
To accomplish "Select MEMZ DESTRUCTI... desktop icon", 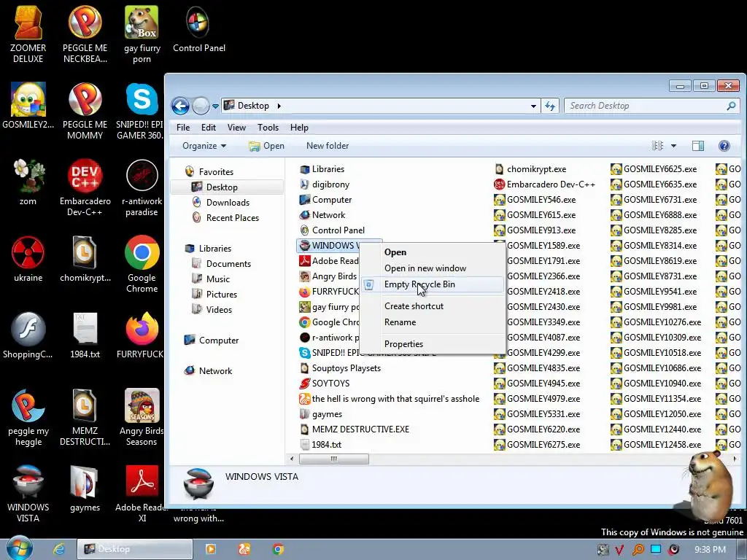I will [x=85, y=417].
